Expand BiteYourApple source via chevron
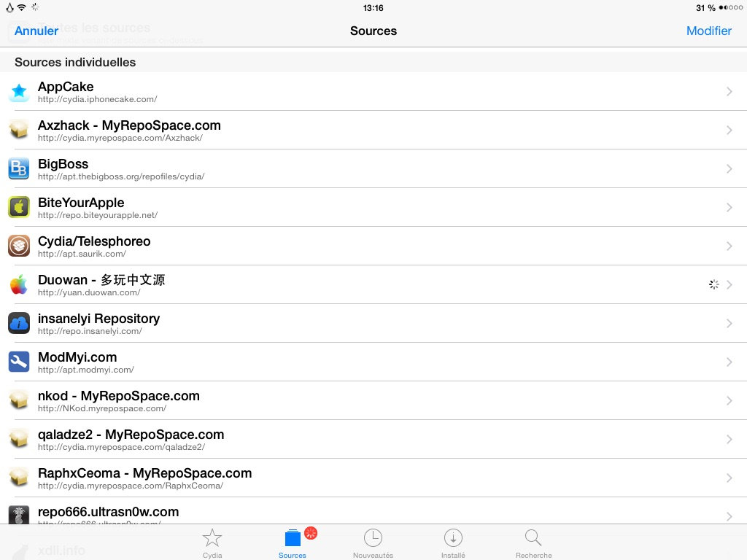 pos(729,207)
